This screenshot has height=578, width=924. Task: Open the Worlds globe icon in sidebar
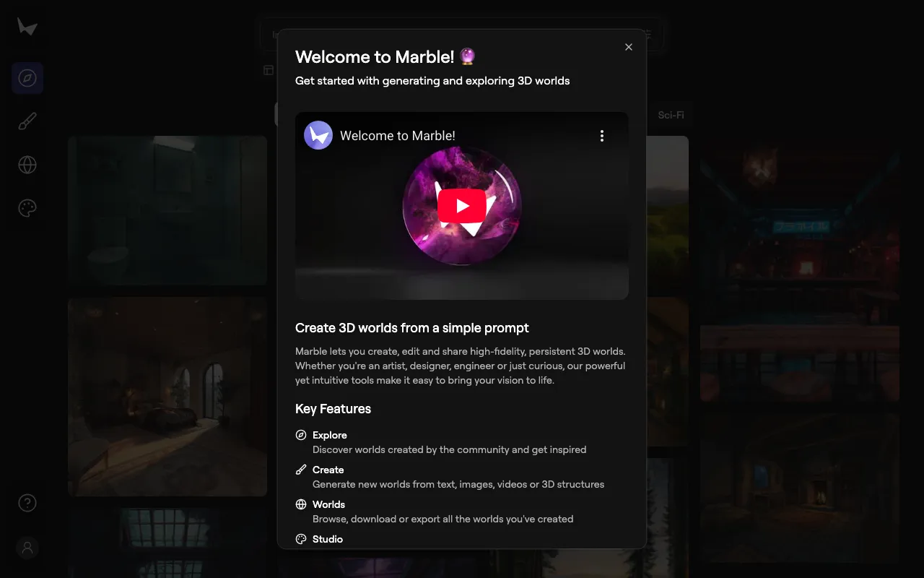coord(27,165)
